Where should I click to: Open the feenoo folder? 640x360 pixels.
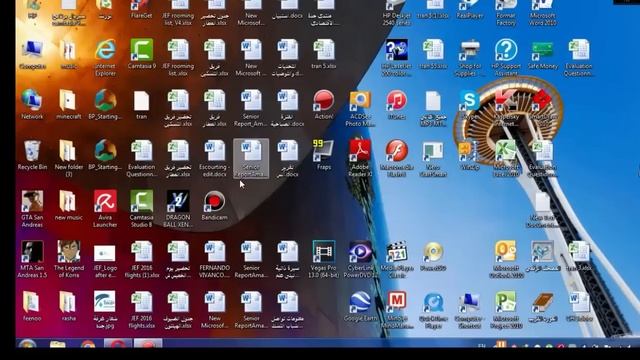32,306
